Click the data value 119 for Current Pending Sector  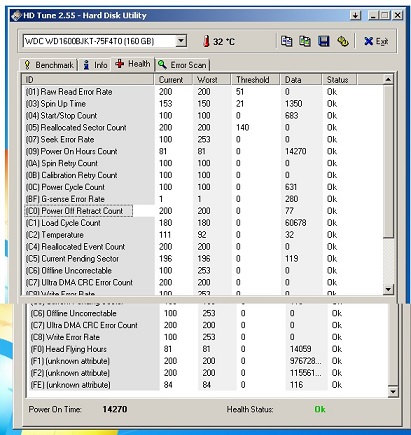click(291, 259)
